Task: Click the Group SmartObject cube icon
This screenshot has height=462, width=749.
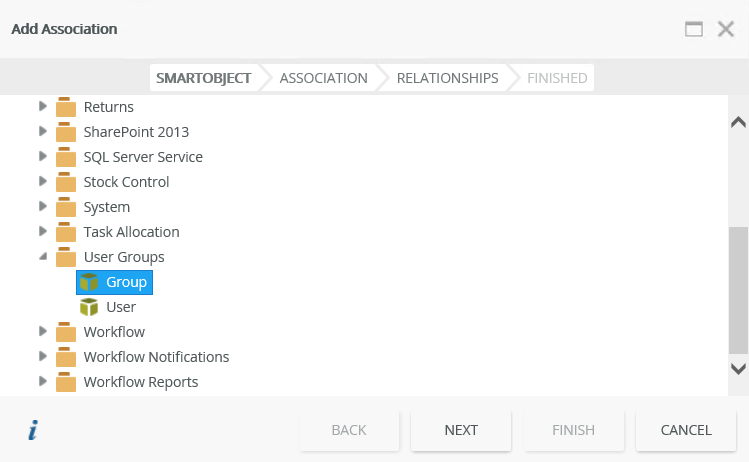Action: click(x=89, y=282)
